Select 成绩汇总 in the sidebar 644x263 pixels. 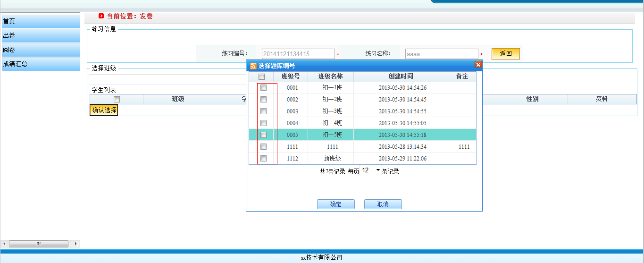(41, 64)
